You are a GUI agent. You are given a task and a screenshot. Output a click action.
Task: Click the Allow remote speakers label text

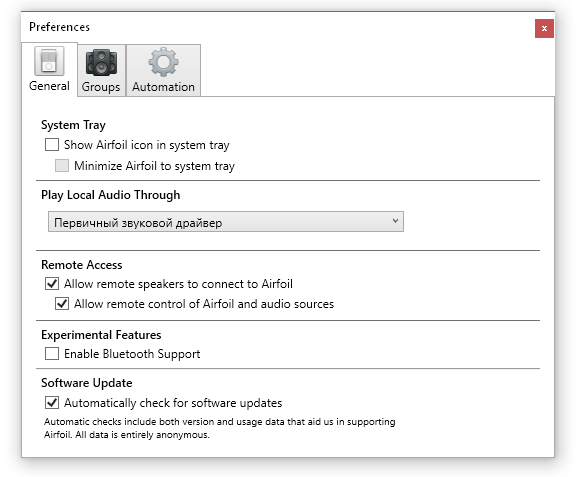178,284
